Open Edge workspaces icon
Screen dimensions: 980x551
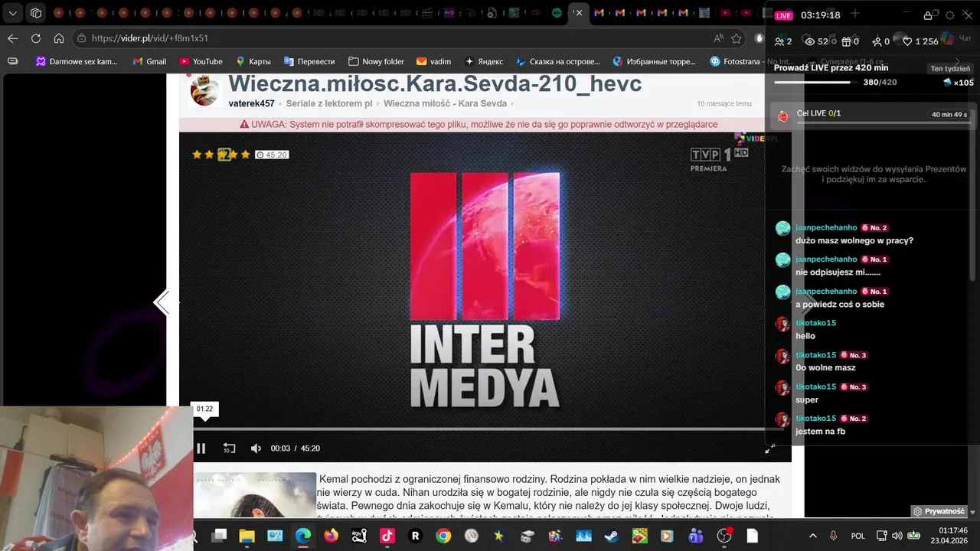(x=36, y=13)
